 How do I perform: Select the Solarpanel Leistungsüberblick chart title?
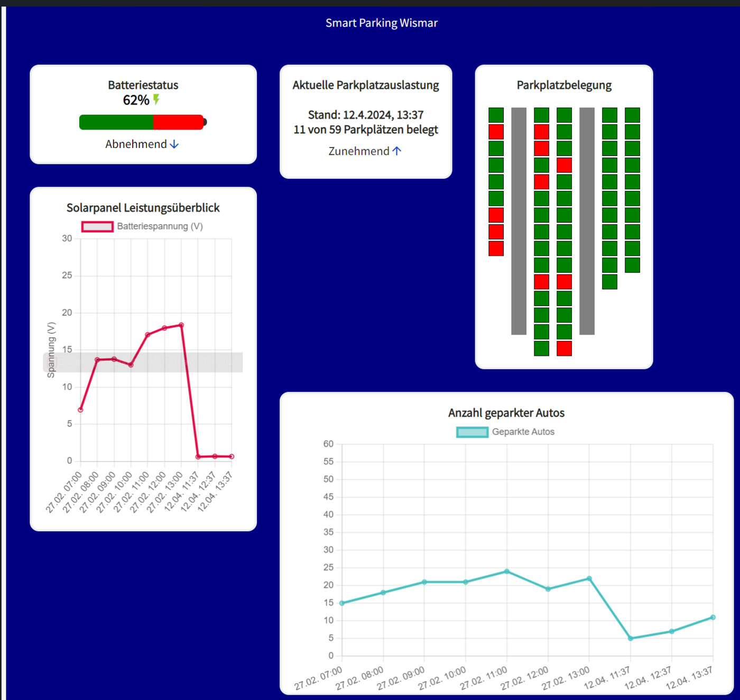(143, 208)
